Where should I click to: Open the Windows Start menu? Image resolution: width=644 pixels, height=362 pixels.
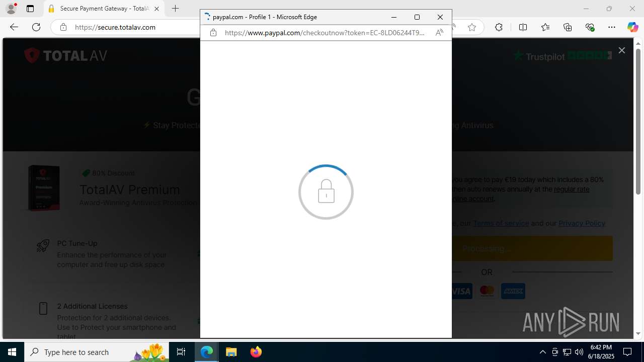pos(12,352)
